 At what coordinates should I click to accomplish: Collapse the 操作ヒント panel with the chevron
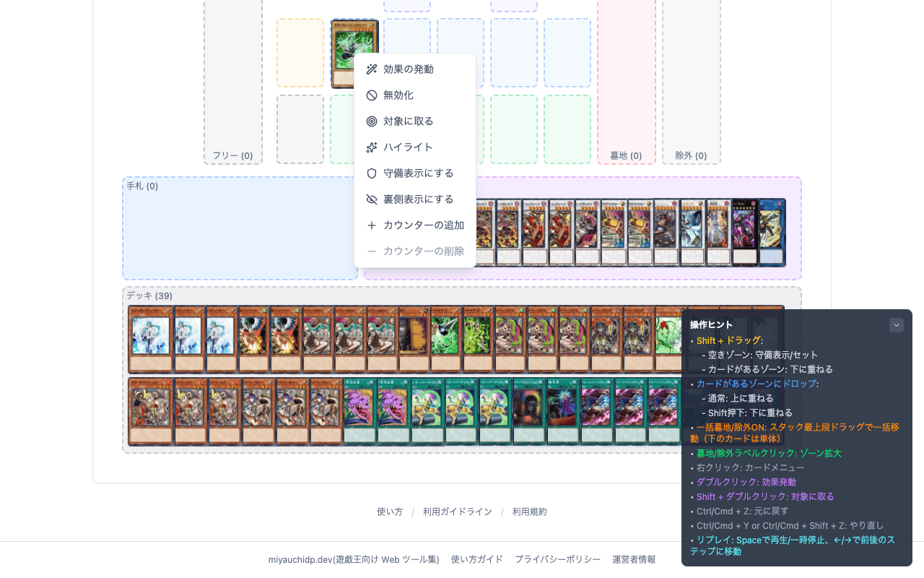(x=897, y=325)
